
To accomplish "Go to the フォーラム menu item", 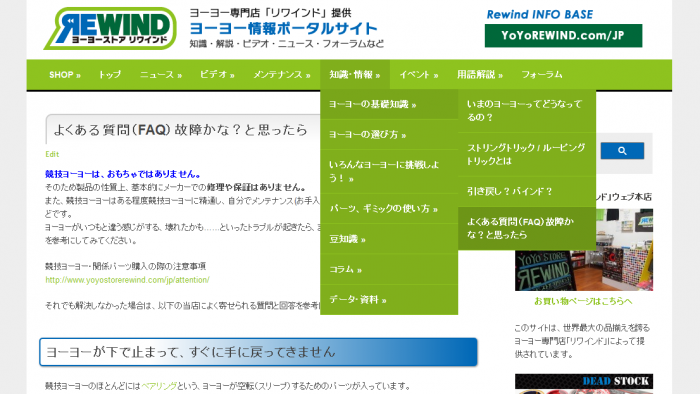I will click(542, 75).
